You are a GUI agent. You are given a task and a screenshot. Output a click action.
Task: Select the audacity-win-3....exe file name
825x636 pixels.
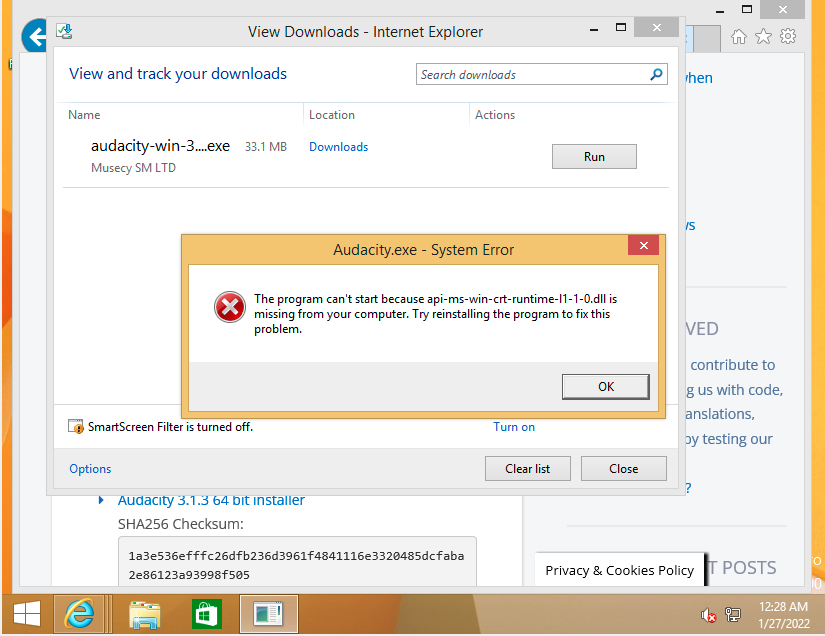pyautogui.click(x=160, y=146)
